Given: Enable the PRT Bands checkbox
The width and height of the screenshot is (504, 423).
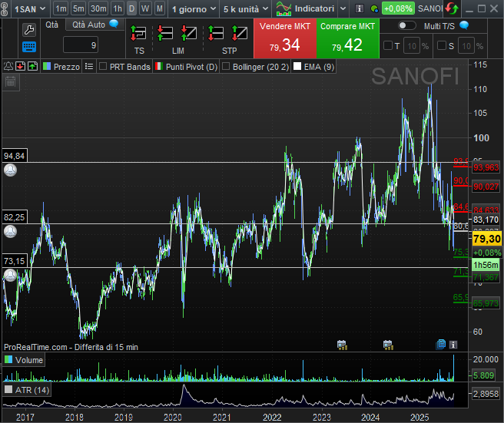Looking at the screenshot, I should [x=104, y=67].
